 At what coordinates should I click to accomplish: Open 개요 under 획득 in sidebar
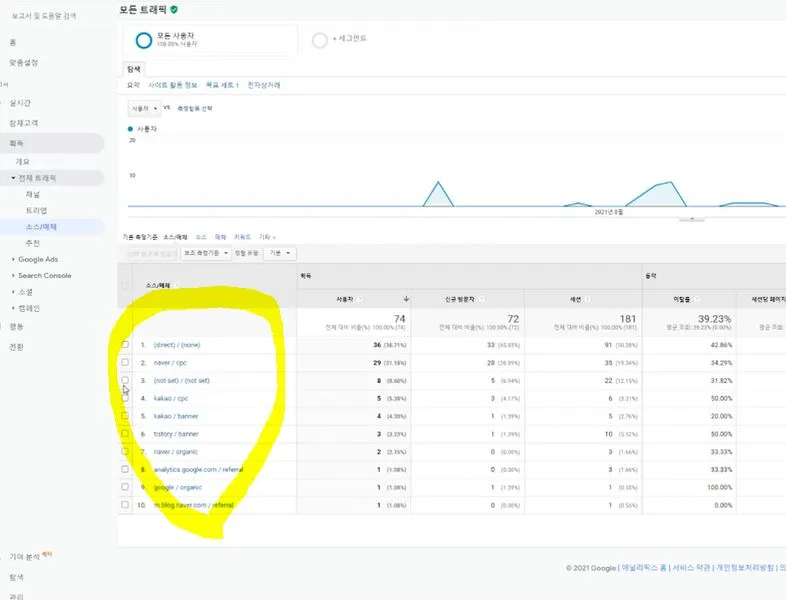pyautogui.click(x=22, y=161)
